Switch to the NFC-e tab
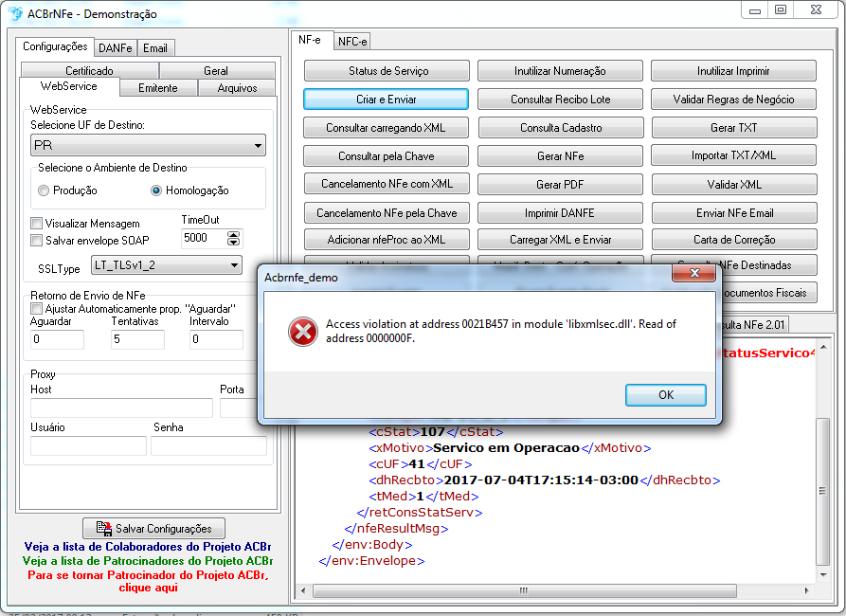This screenshot has height=616, width=846. point(352,42)
